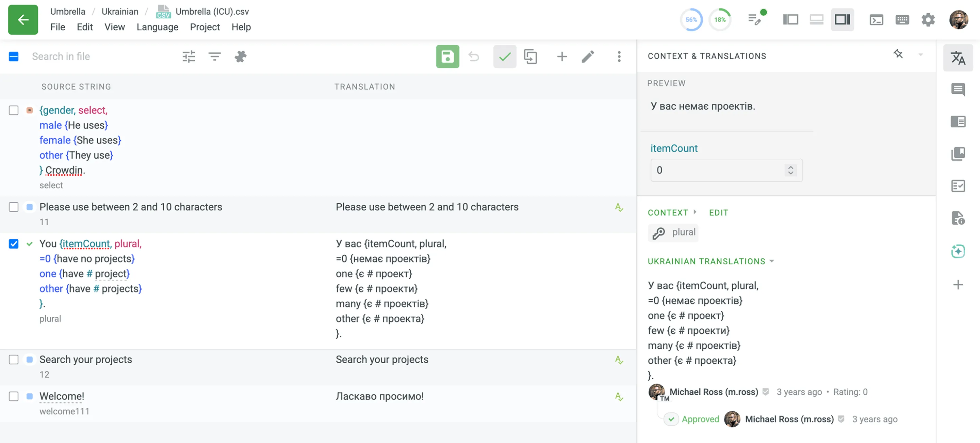Open the File menu
The image size is (980, 443).
[x=58, y=27]
